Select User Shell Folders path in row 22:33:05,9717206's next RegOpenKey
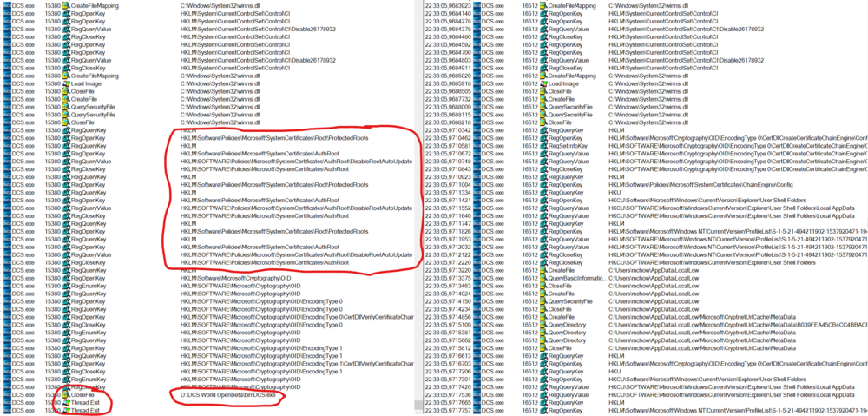868x416 pixels. [x=707, y=379]
